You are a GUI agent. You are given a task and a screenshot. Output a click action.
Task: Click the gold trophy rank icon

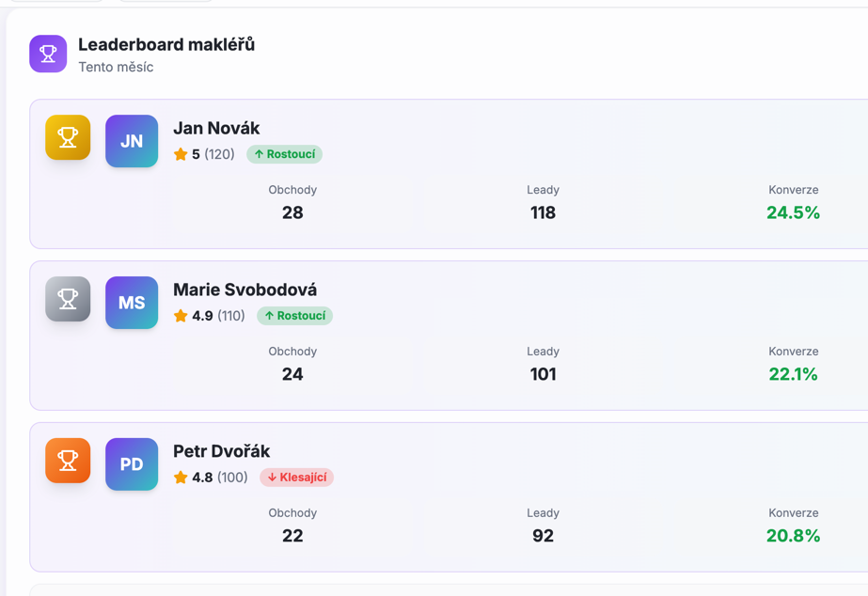(68, 137)
